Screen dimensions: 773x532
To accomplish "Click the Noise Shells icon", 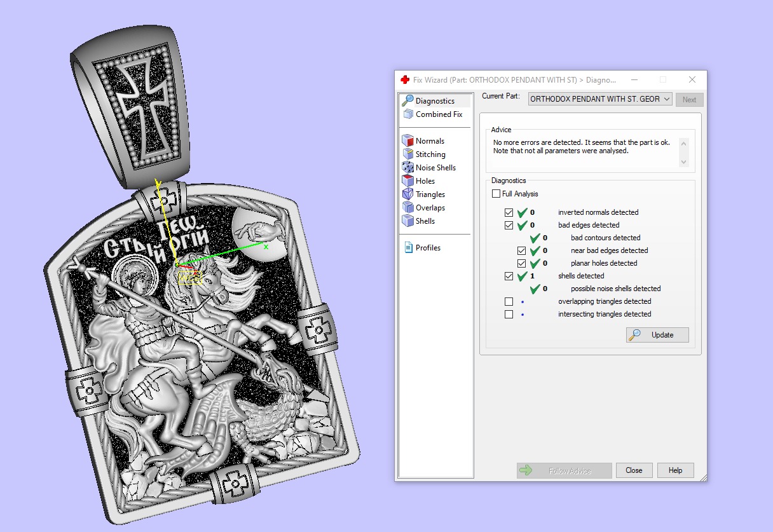I will (407, 168).
